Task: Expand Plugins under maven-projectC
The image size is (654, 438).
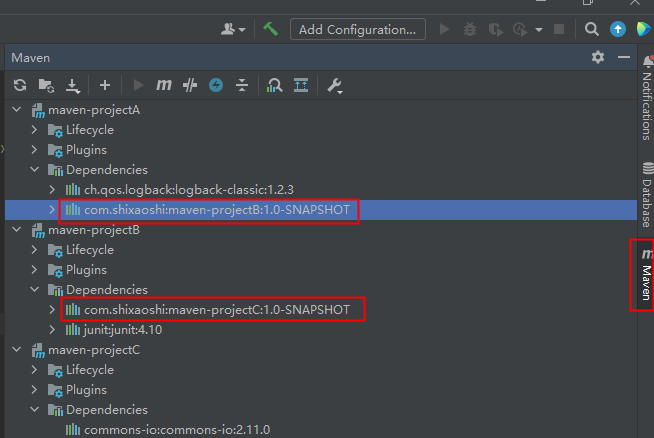Action: click(34, 390)
